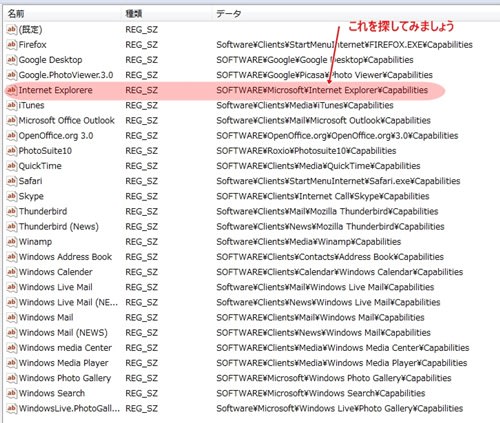Screen dimensions: 500x423
Task: Sort by the 名前 column header
Action: point(16,14)
